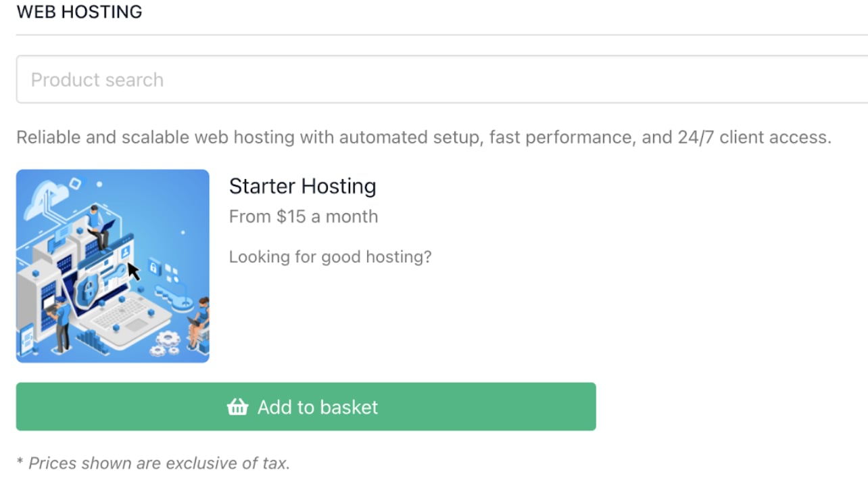
Task: Click the key icon in the hosting illustration
Action: point(174,299)
